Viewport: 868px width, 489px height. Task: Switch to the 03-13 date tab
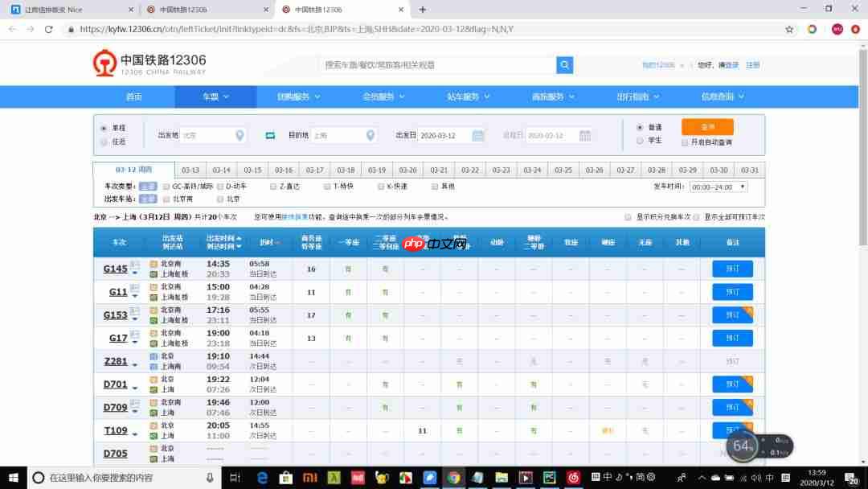[191, 170]
